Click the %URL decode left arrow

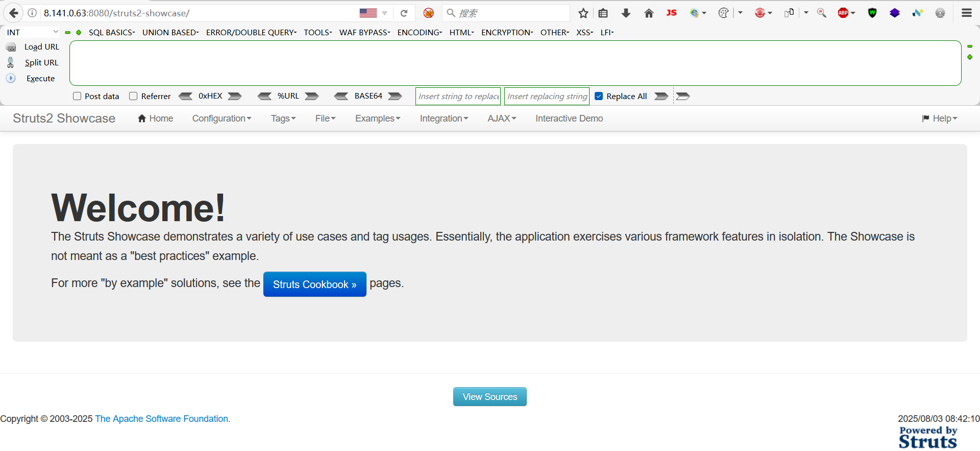coord(264,96)
